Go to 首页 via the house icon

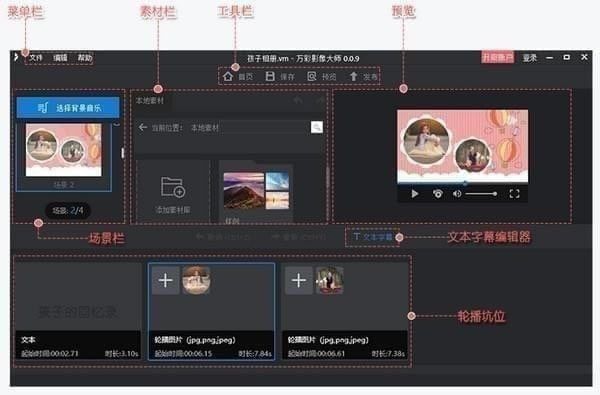(x=228, y=77)
